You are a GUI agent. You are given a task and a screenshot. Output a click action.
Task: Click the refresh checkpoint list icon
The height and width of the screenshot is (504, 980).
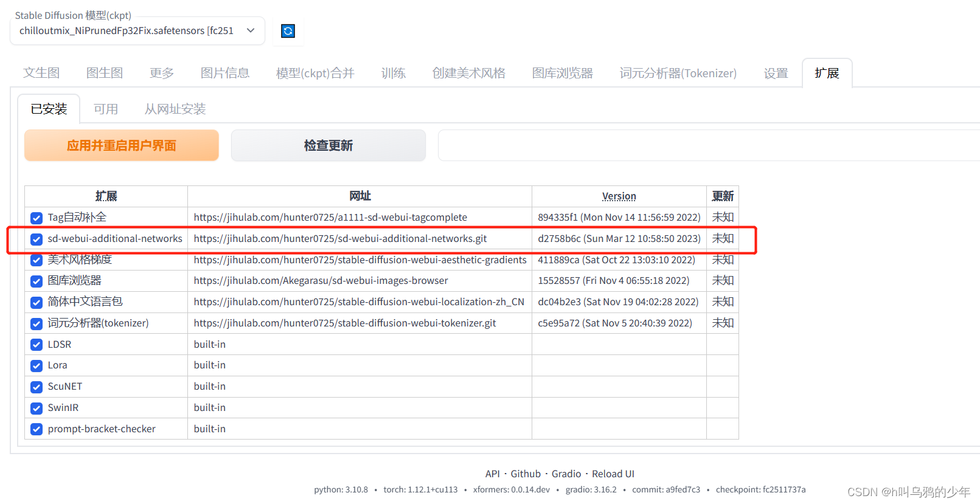point(288,31)
